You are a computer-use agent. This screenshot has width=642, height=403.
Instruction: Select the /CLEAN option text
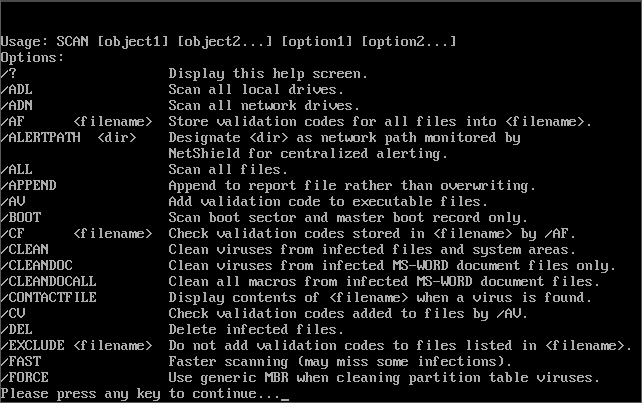click(x=25, y=250)
